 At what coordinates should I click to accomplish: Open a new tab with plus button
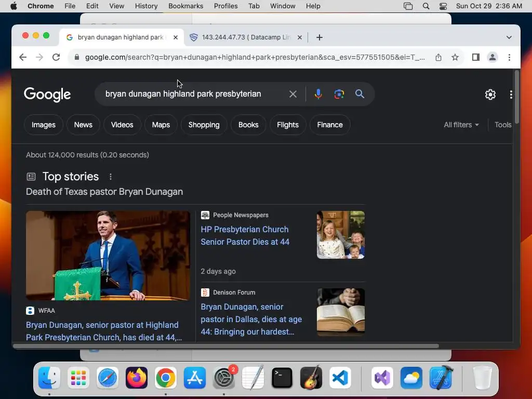[320, 37]
